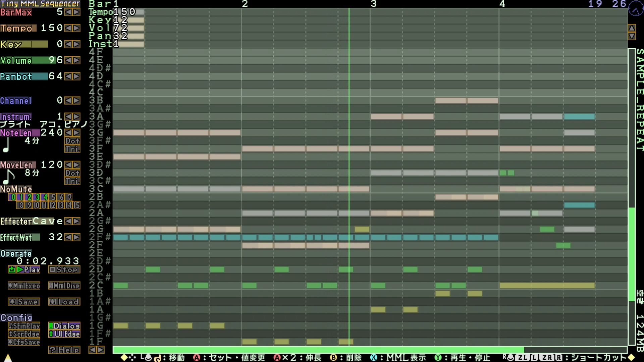644x362 pixels.
Task: Increase BarMax with the right arrow
Action: 76,12
